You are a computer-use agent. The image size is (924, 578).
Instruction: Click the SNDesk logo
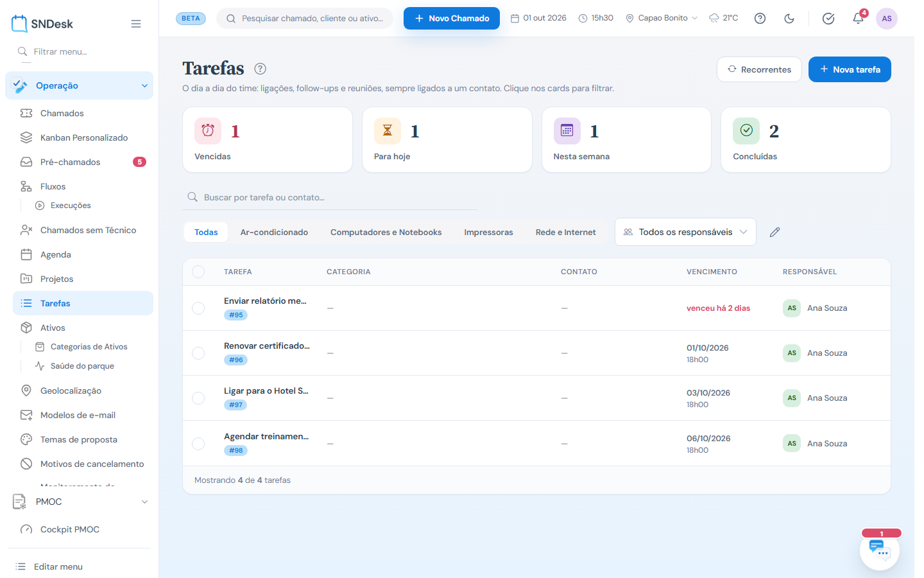click(x=42, y=24)
